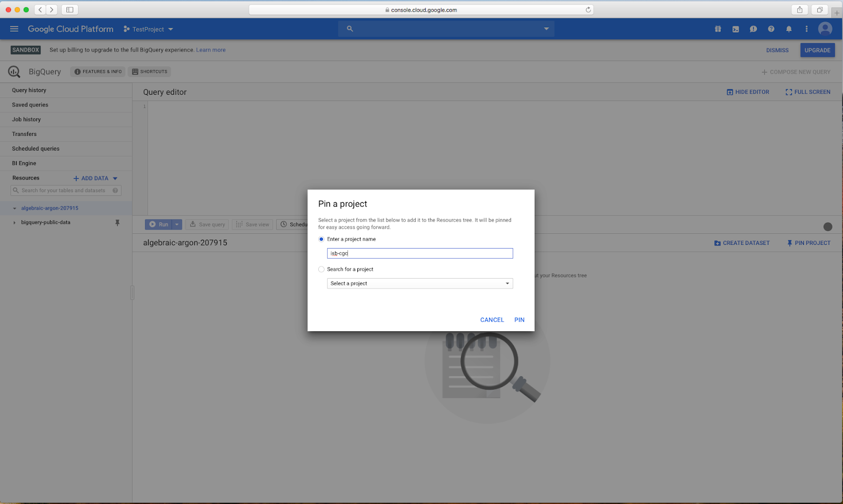Click the PIN button in dialog
Screen dimensions: 843x504
(519, 320)
